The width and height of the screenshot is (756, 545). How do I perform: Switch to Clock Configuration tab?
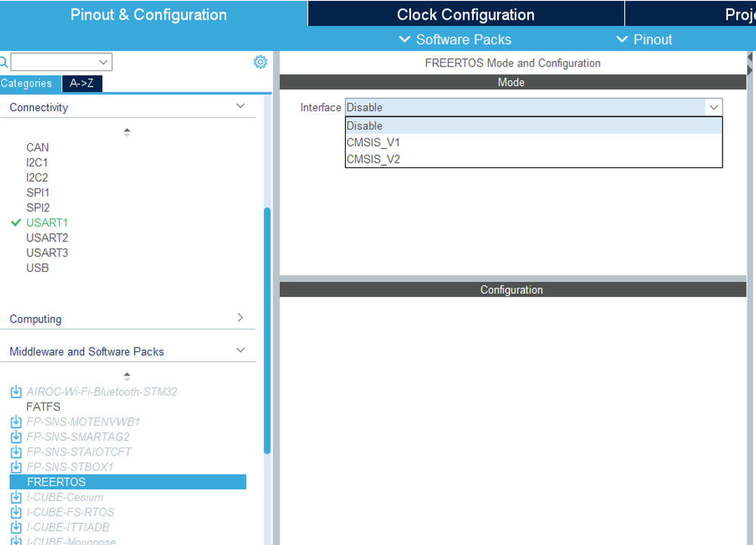pyautogui.click(x=465, y=14)
